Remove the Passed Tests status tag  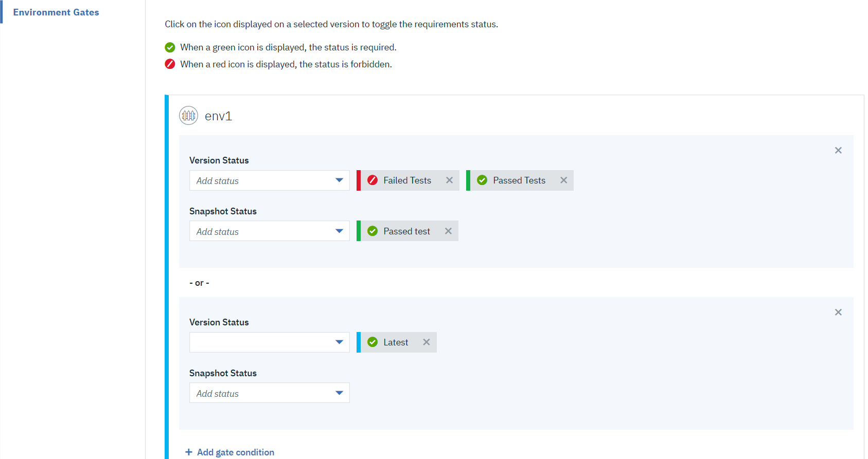[x=563, y=180]
